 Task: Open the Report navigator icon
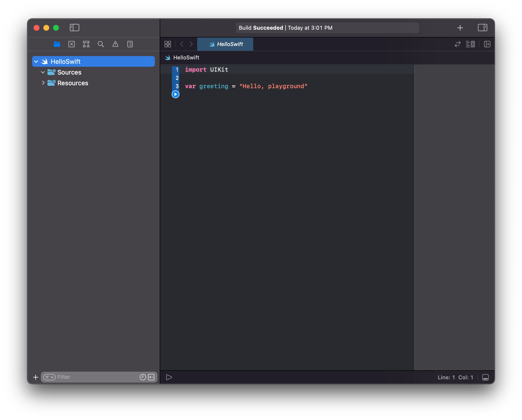point(130,44)
